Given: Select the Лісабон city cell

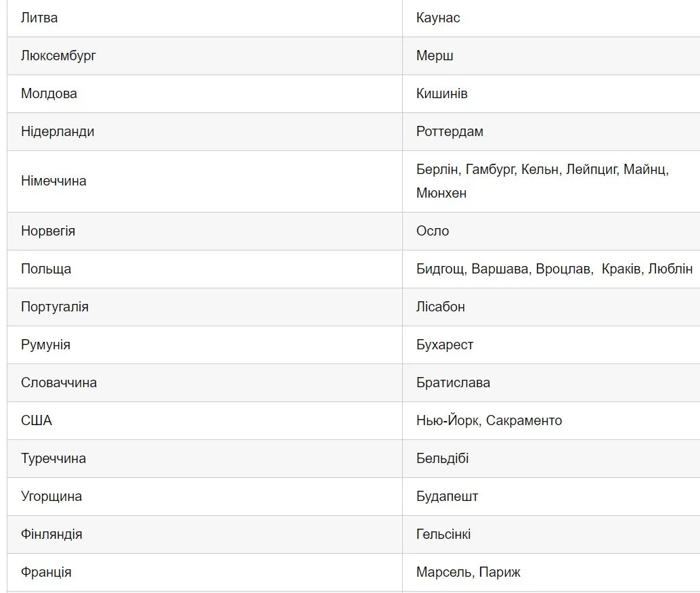Looking at the screenshot, I should (441, 307).
